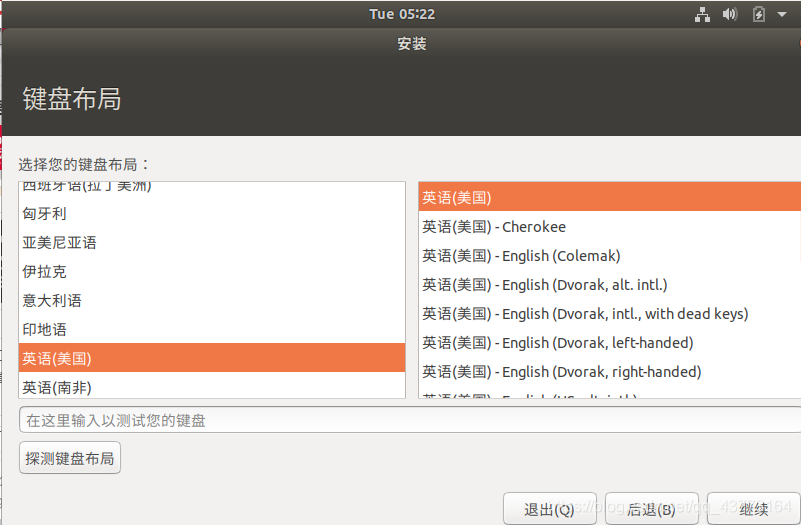Select 英语(南非) in the layout list
Image resolution: width=801 pixels, height=525 pixels.
(x=212, y=386)
